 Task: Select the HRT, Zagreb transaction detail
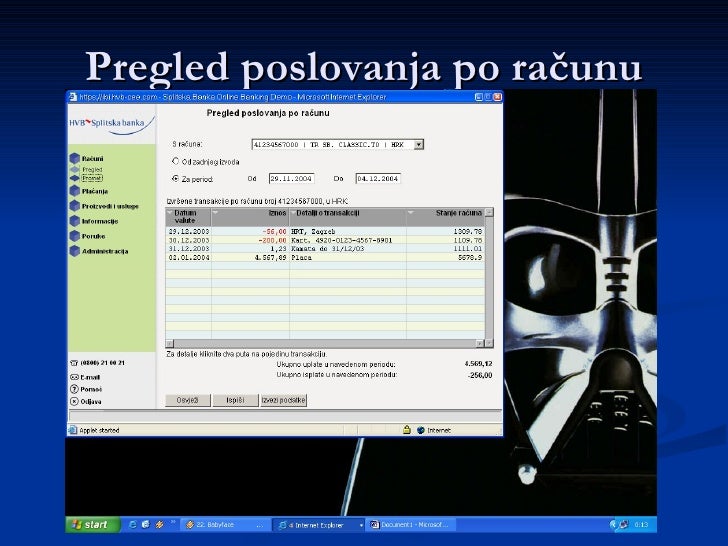348,231
